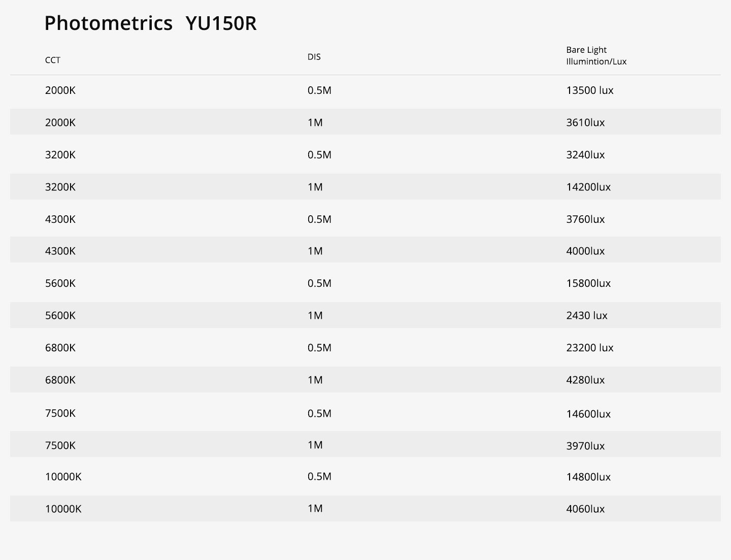Select the 13500 lux value
The width and height of the screenshot is (731, 560).
coord(589,90)
